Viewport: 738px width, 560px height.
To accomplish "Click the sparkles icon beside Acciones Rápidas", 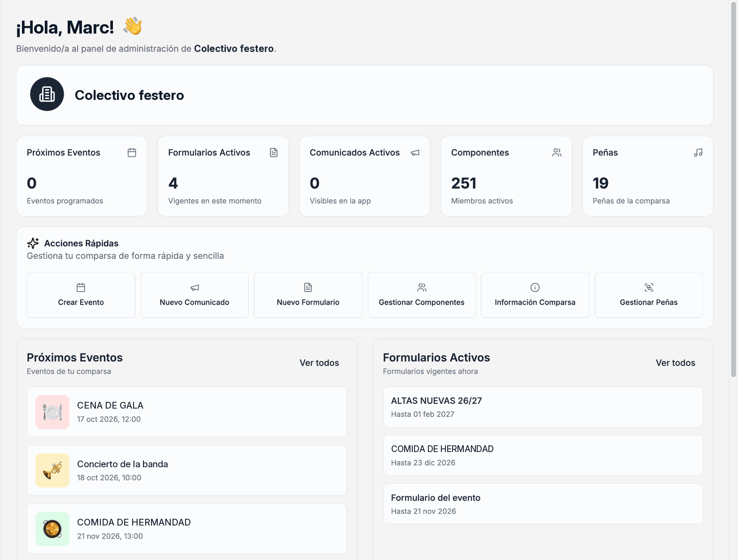I will [33, 243].
